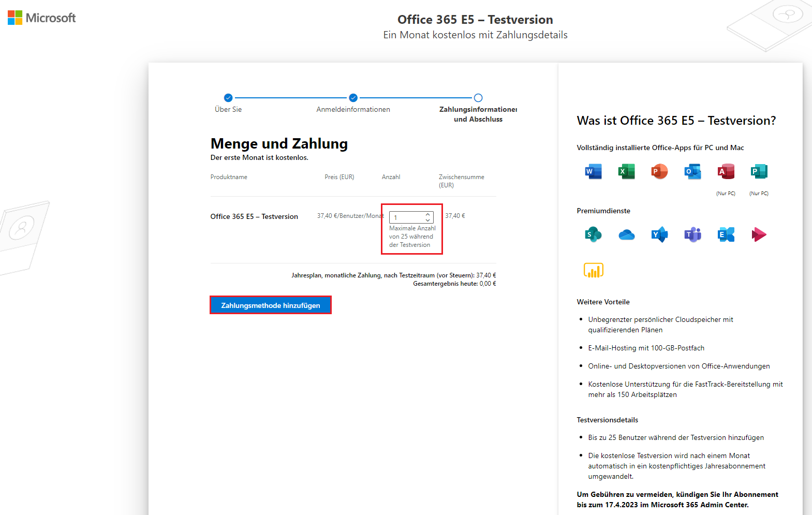Click the Microsoft Teams icon

692,234
